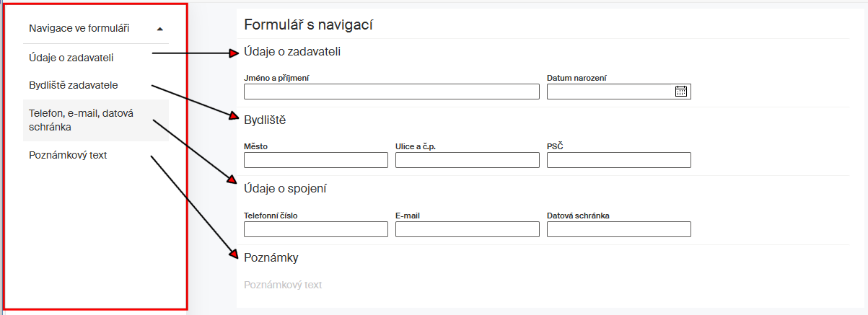The height and width of the screenshot is (315, 868).
Task: Open the calendar icon for Datum narození
Action: point(680,92)
